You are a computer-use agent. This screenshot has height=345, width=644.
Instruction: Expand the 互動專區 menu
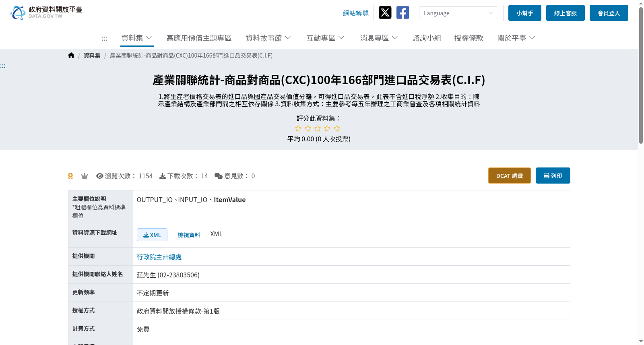326,38
